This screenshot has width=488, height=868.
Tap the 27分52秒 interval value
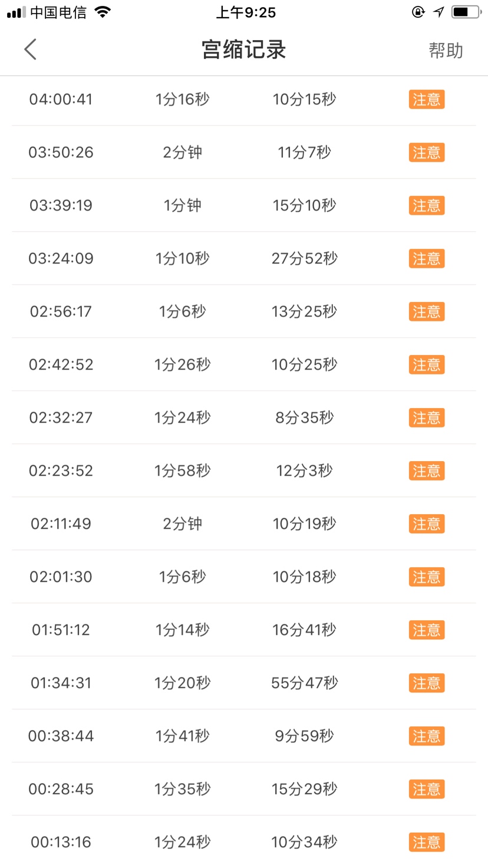point(304,258)
